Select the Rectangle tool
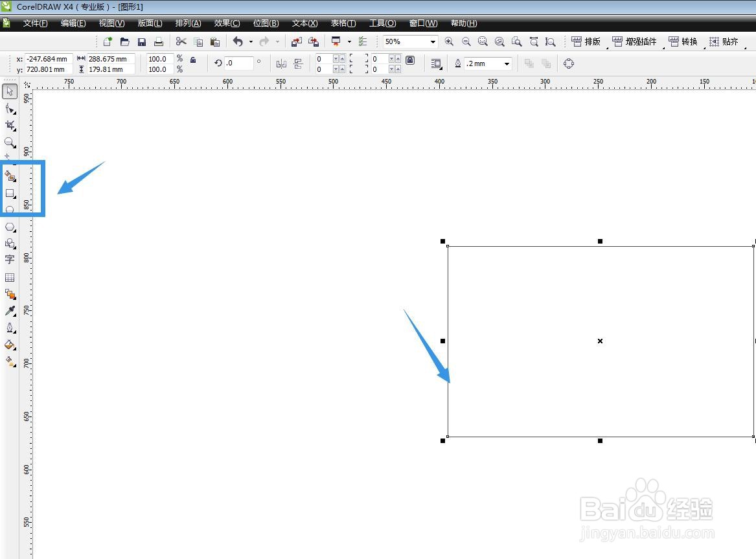Image resolution: width=756 pixels, height=559 pixels. [x=10, y=193]
